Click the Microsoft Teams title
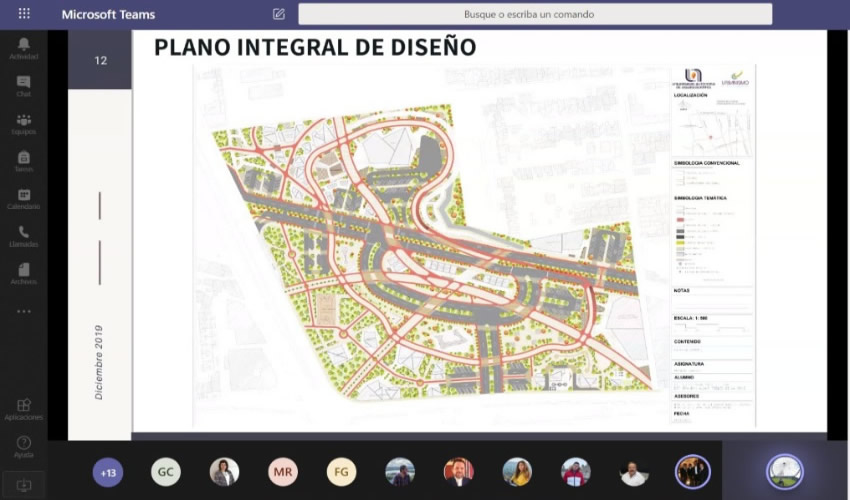Screen dimensions: 850x500 pyautogui.click(x=108, y=15)
